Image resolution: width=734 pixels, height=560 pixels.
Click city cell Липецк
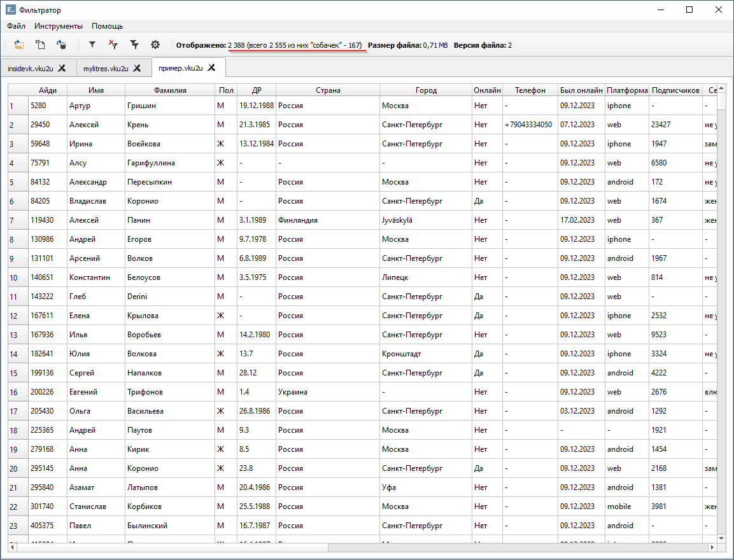coord(426,277)
